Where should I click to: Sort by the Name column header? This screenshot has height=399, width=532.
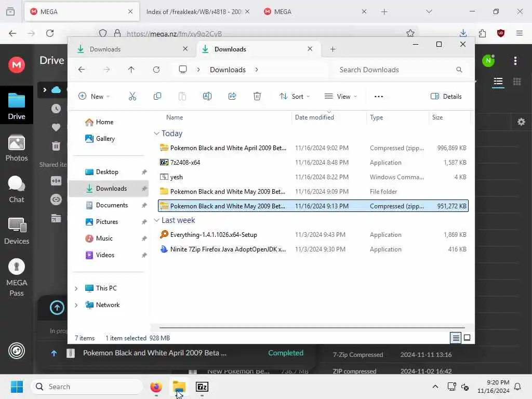coord(175,117)
